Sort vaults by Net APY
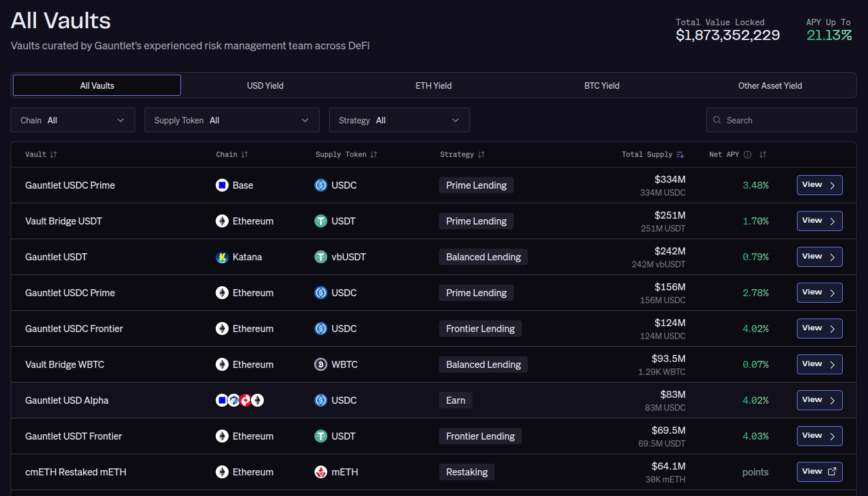The width and height of the screenshot is (868, 496). [763, 155]
